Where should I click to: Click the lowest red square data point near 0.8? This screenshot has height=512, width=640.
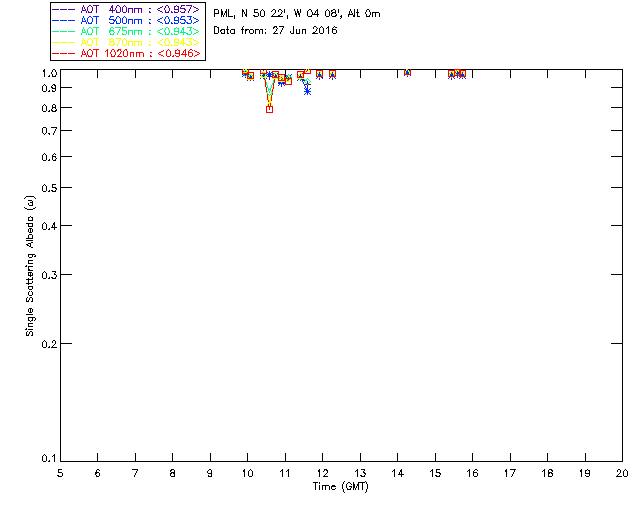(x=269, y=109)
